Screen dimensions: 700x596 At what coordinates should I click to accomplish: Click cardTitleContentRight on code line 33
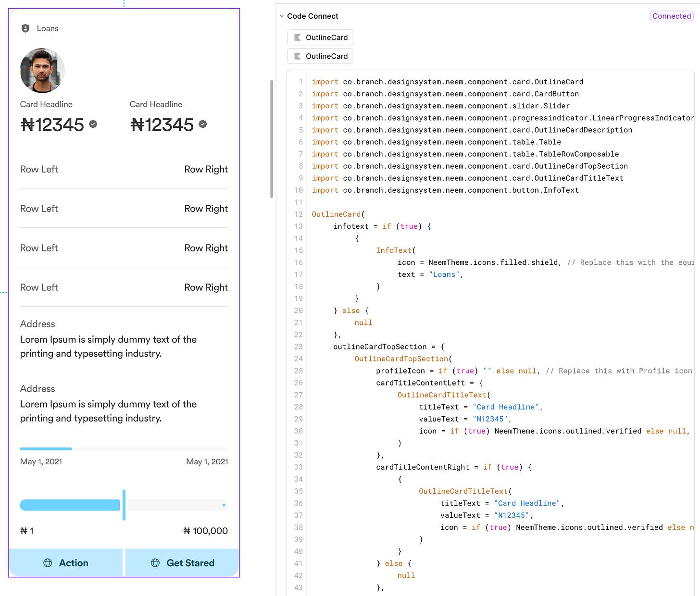pos(423,467)
